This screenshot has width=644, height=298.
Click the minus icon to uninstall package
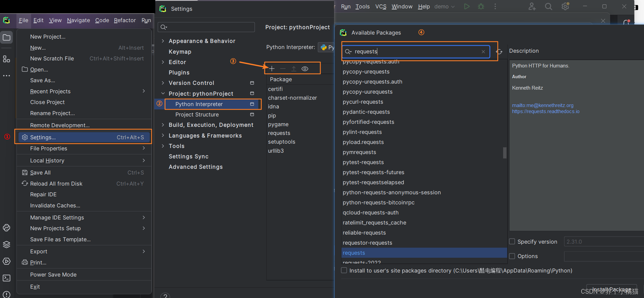283,69
